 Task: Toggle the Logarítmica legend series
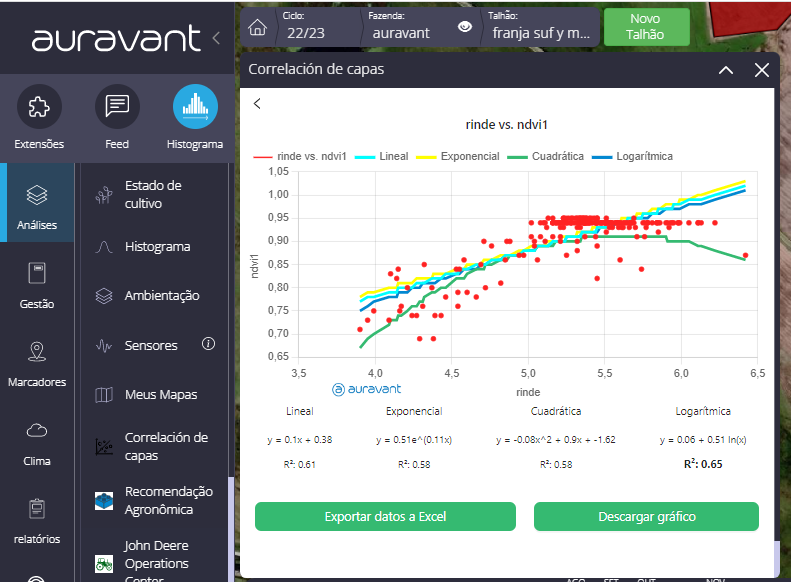(632, 156)
